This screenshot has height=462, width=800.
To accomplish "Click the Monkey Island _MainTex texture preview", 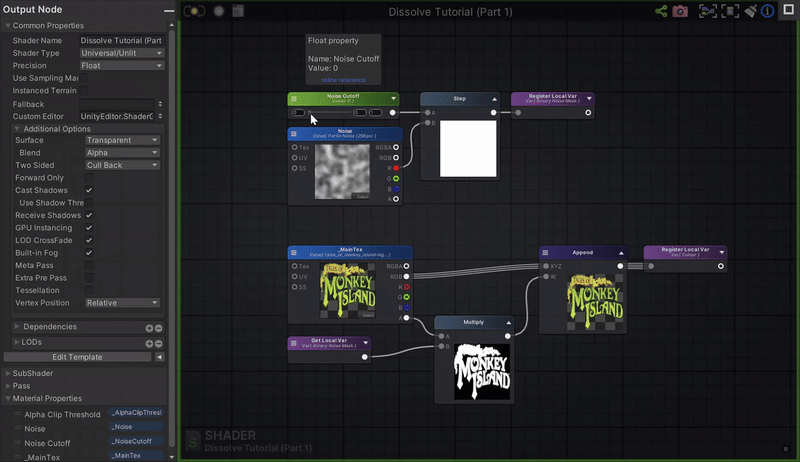I will click(347, 291).
